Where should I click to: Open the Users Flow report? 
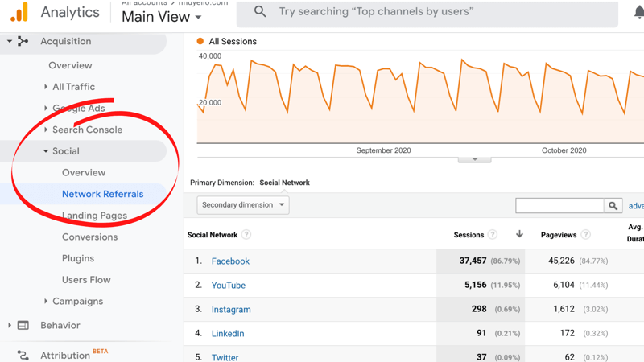[x=86, y=280]
